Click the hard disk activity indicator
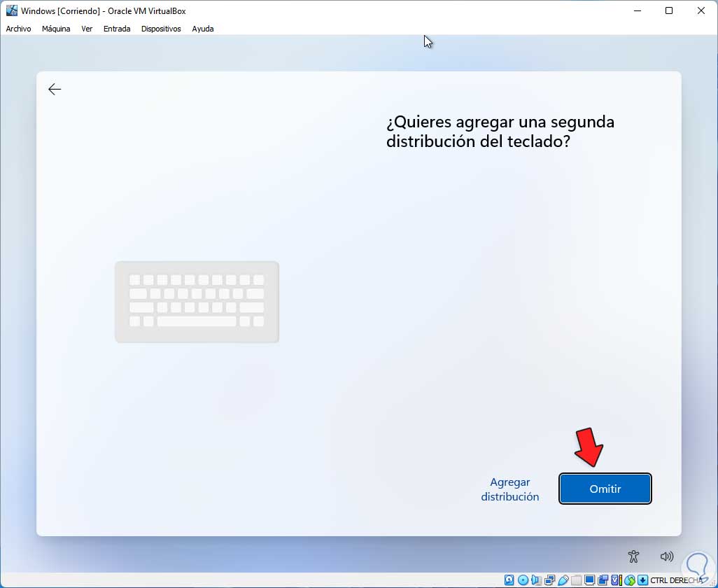This screenshot has height=588, width=718. (x=509, y=580)
